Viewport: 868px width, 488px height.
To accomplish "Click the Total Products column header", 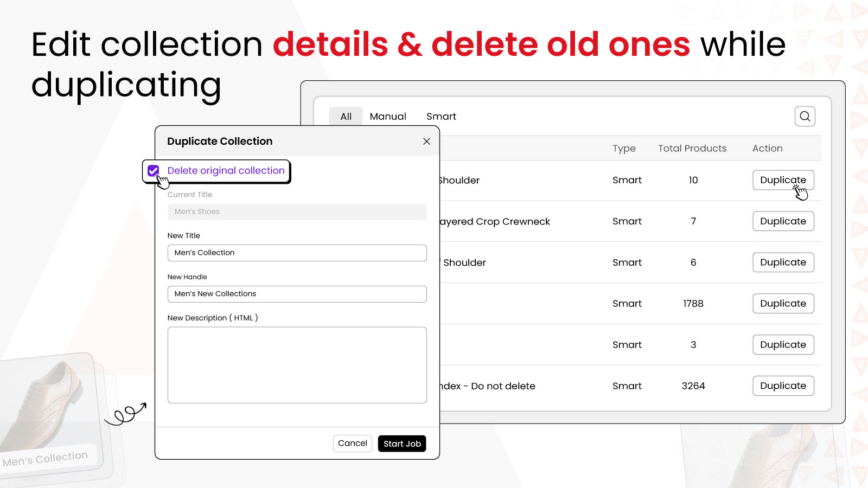I will [692, 149].
